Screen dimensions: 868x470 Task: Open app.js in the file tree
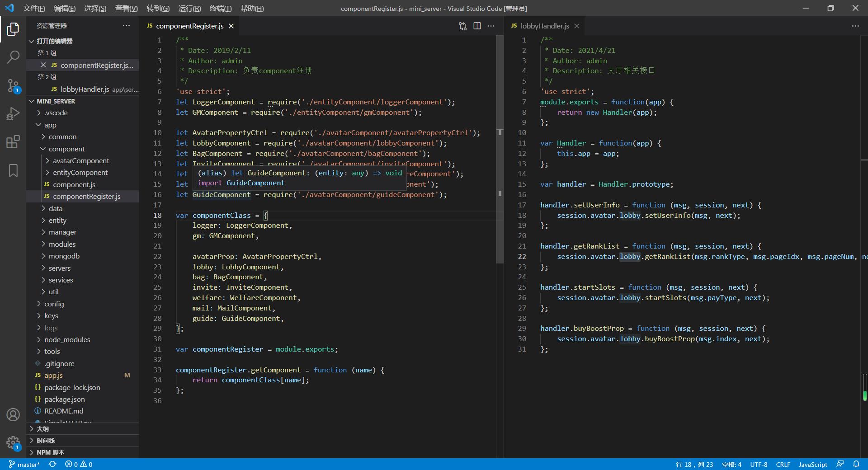82,376
